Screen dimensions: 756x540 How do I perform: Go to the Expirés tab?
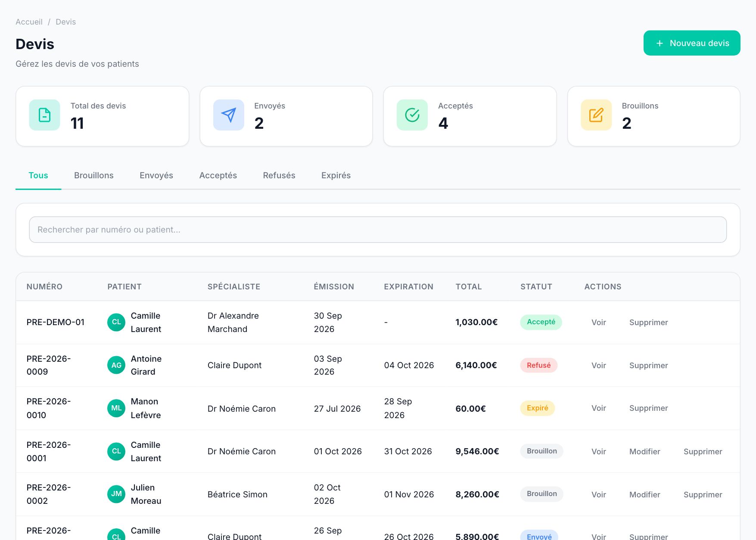[x=336, y=175]
